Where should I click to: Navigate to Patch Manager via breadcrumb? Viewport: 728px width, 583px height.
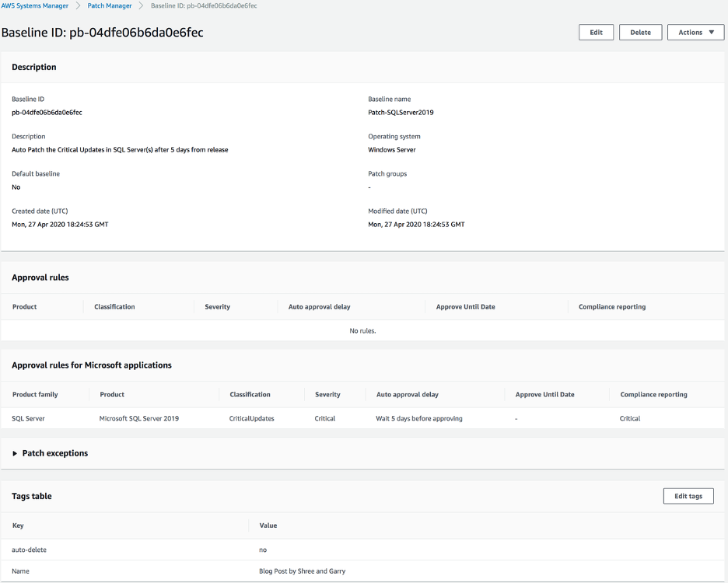coord(108,5)
